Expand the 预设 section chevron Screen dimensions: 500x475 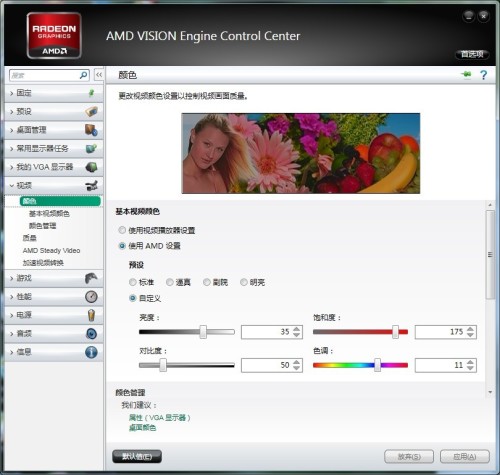pos(12,112)
